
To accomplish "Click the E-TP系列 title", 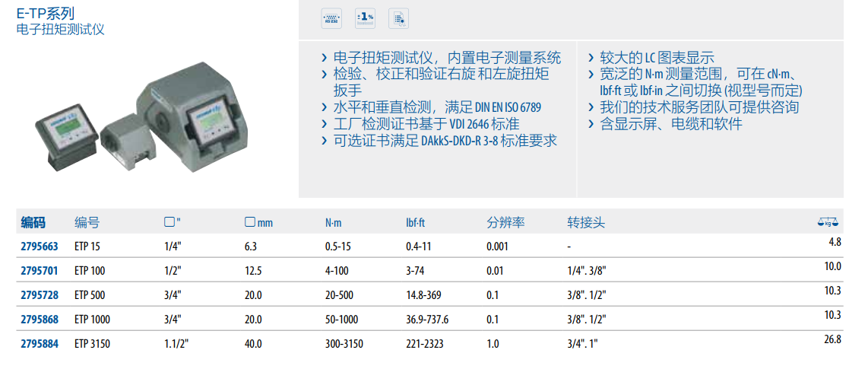I will pos(46,13).
